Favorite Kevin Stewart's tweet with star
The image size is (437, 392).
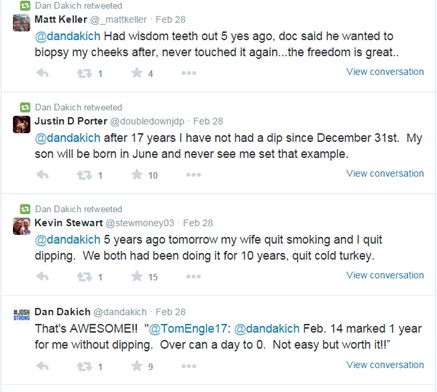coord(137,276)
